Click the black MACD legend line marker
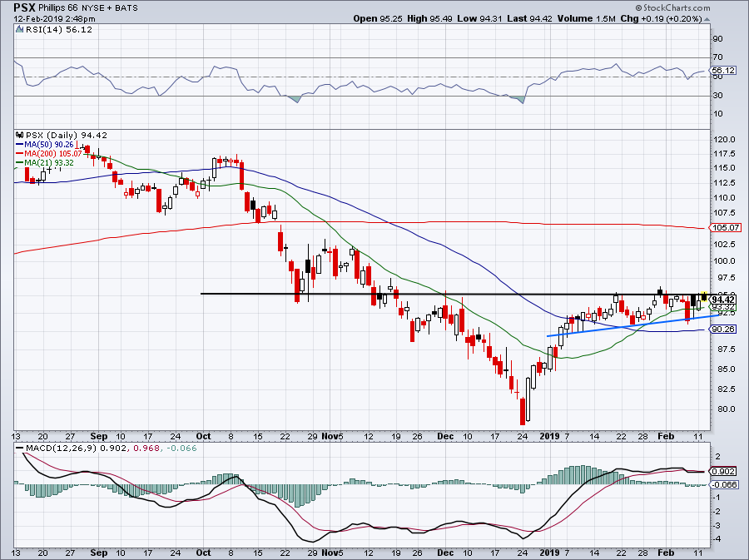The image size is (749, 560). click(20, 448)
